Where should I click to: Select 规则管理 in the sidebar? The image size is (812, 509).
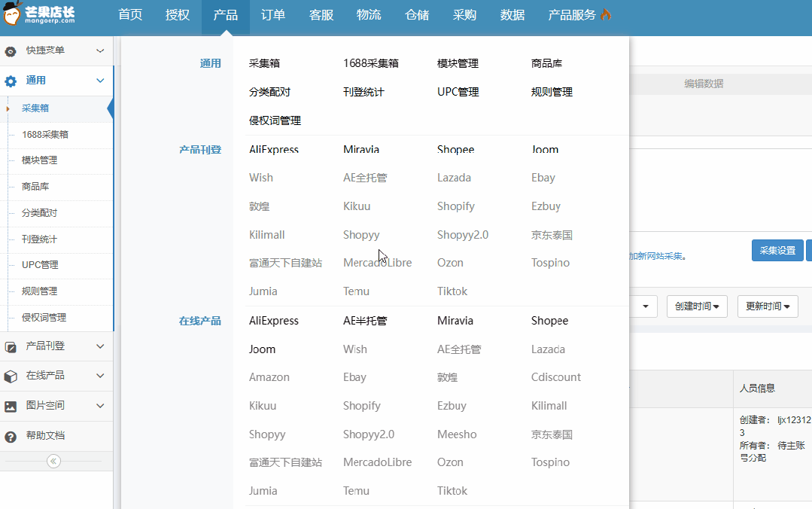pyautogui.click(x=39, y=291)
